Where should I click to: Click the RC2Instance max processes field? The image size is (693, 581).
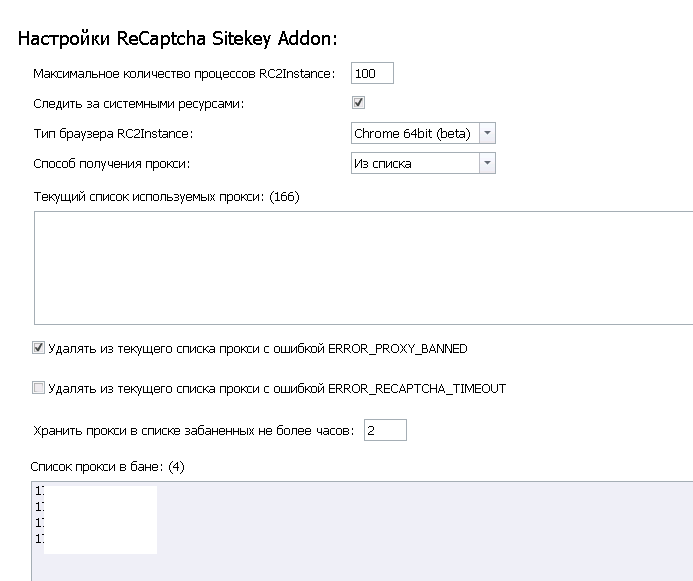[372, 73]
